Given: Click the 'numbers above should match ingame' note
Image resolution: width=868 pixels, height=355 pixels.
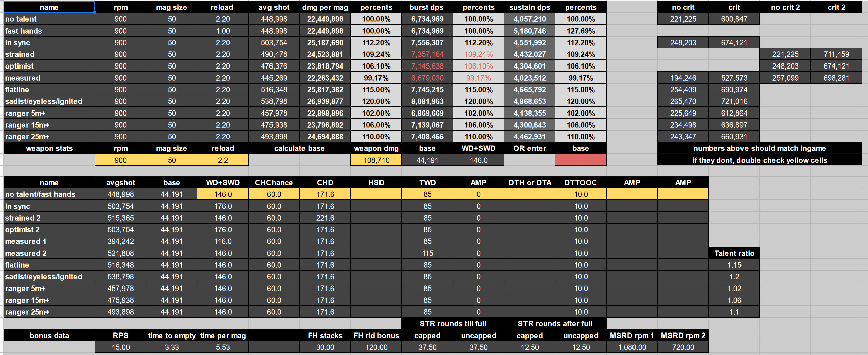Looking at the screenshot, I should (760, 148).
